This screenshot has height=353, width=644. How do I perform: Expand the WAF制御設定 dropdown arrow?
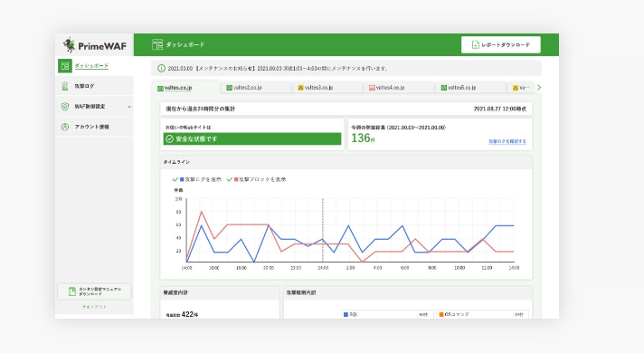click(x=129, y=107)
